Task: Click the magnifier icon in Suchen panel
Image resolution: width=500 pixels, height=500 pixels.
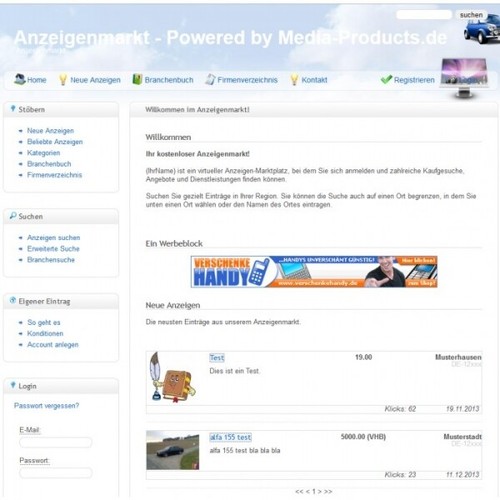Action: coord(13,216)
